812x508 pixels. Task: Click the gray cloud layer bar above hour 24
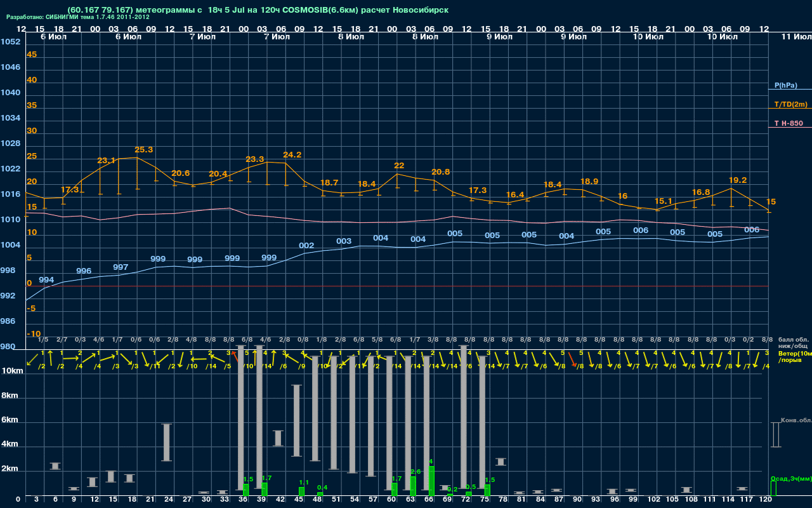click(x=167, y=443)
